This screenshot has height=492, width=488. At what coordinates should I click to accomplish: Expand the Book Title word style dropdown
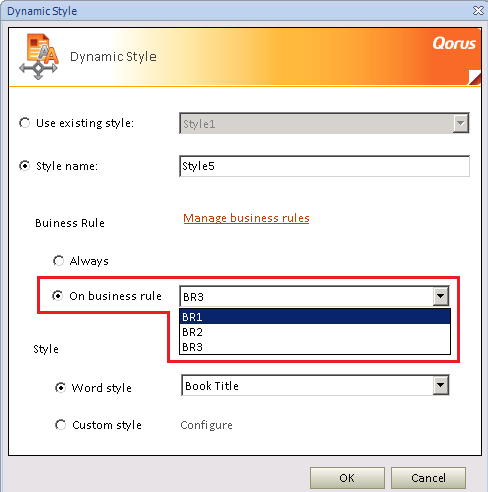coord(440,385)
